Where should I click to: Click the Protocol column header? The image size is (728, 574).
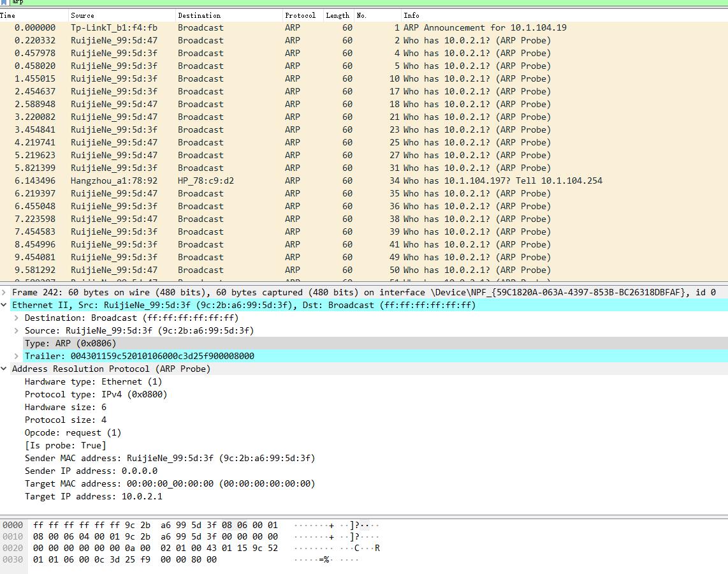(x=300, y=15)
